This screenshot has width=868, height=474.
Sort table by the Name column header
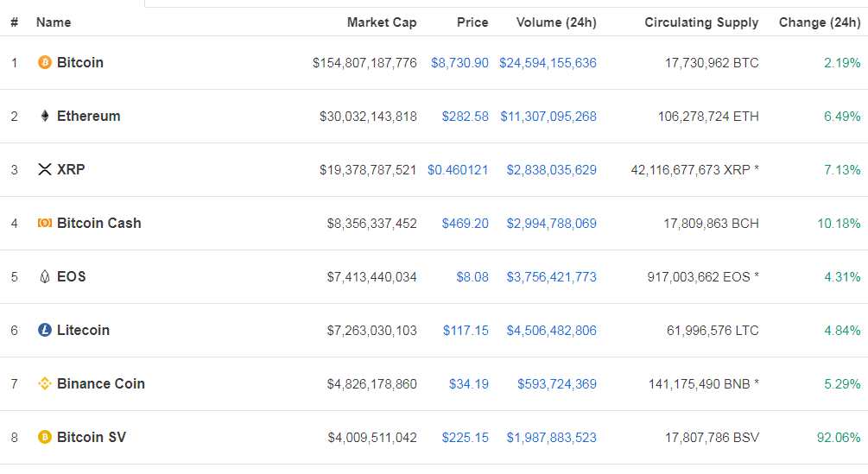pyautogui.click(x=54, y=22)
